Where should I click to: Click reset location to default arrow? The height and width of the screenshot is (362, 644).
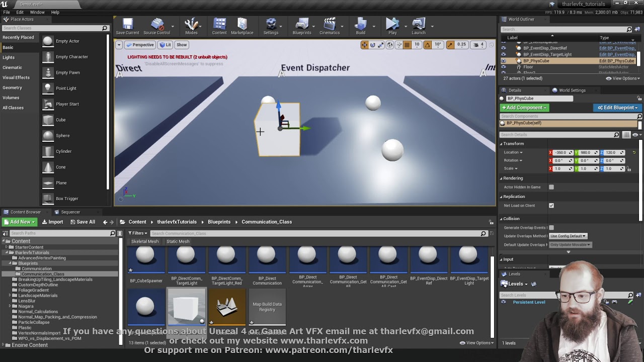click(634, 152)
